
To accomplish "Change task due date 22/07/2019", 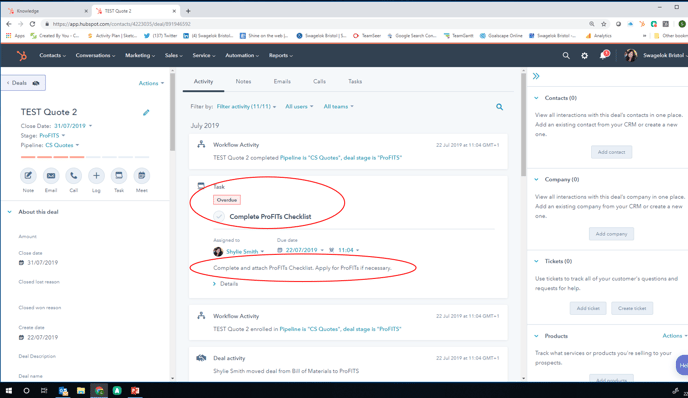I will pyautogui.click(x=301, y=250).
